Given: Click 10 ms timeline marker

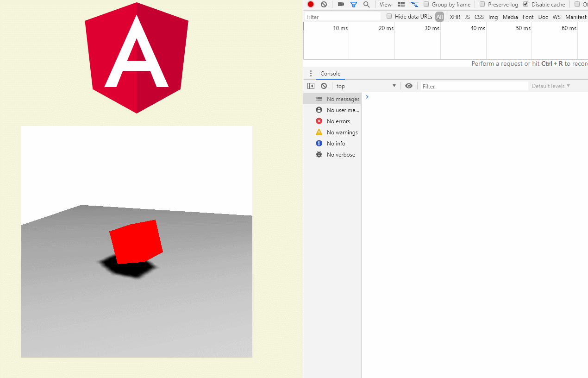Looking at the screenshot, I should [340, 28].
